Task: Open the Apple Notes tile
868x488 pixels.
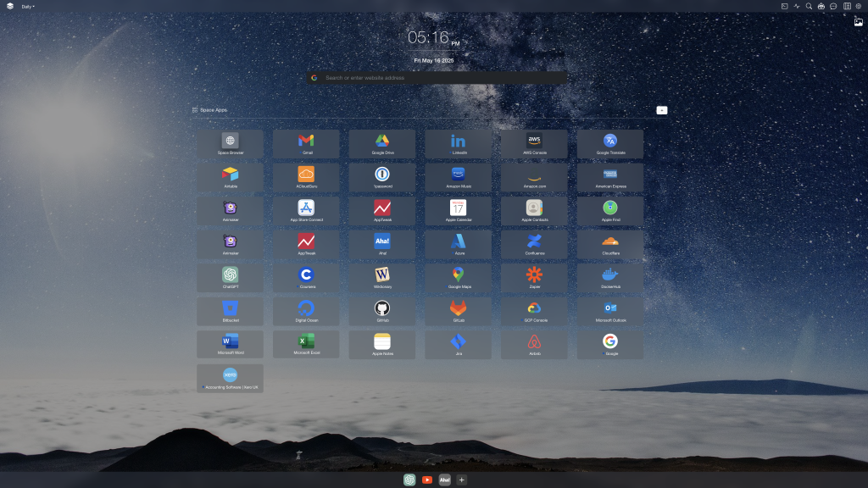Action: pos(382,345)
